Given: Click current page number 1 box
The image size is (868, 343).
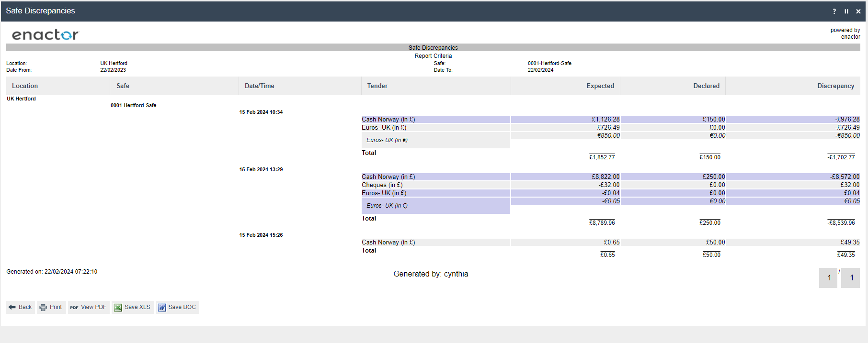Looking at the screenshot, I should click(829, 278).
